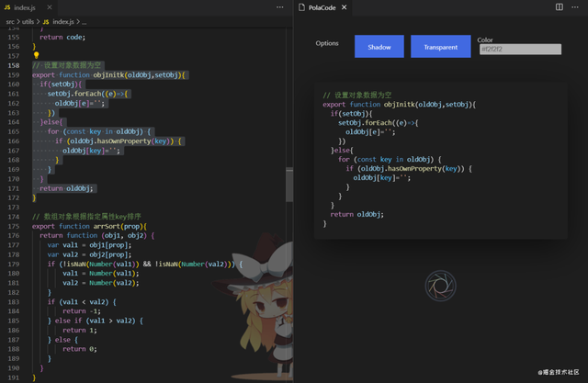Image resolution: width=588 pixels, height=383 pixels.
Task: Click the PolaCode tab file icon
Action: [301, 7]
